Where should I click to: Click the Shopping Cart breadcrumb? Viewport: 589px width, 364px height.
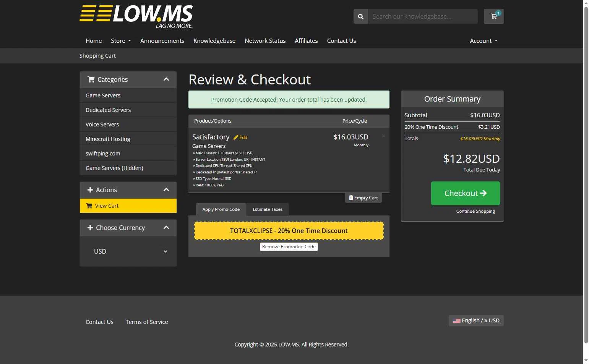97,56
